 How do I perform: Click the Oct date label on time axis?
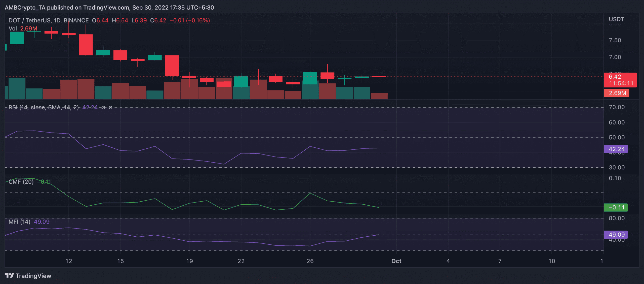(396, 261)
